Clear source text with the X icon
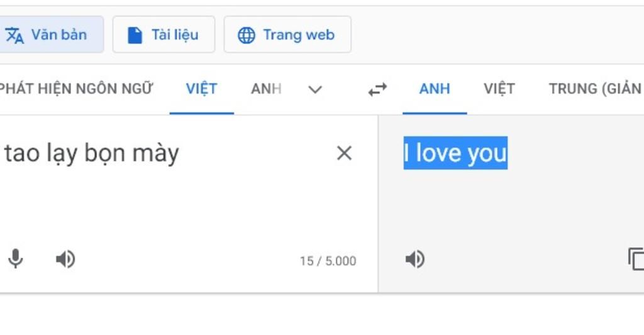Screen dimensions: 644x335 [x=344, y=153]
